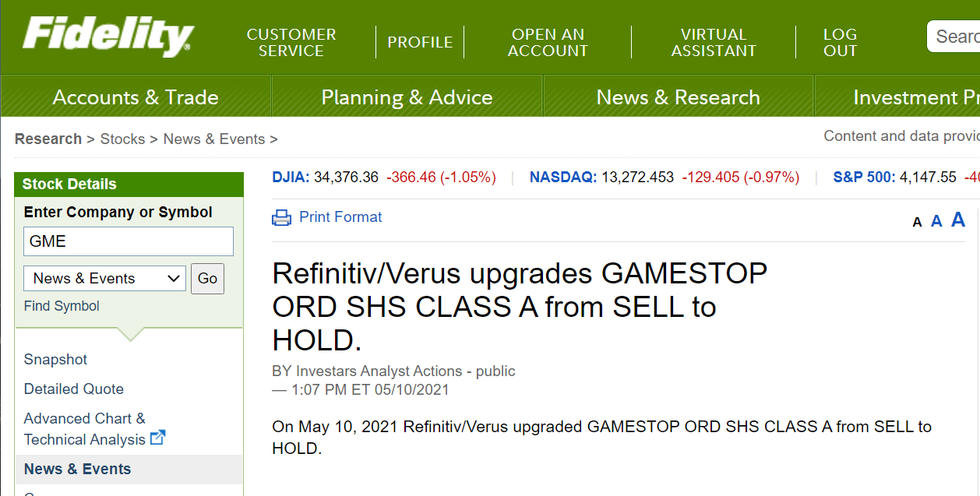Click the Log Out link

(x=840, y=43)
